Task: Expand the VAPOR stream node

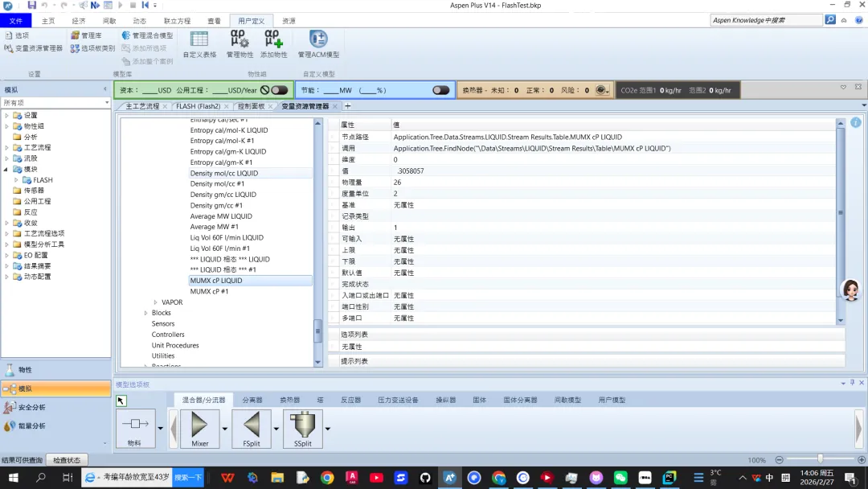Action: point(156,302)
